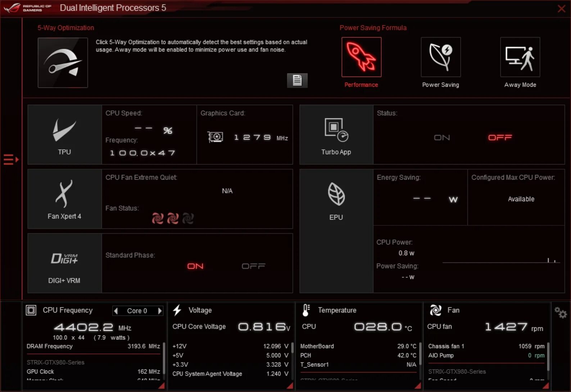Expand the CPU Frequency panel corner arrow
Image resolution: width=571 pixels, height=392 pixels.
point(162,386)
